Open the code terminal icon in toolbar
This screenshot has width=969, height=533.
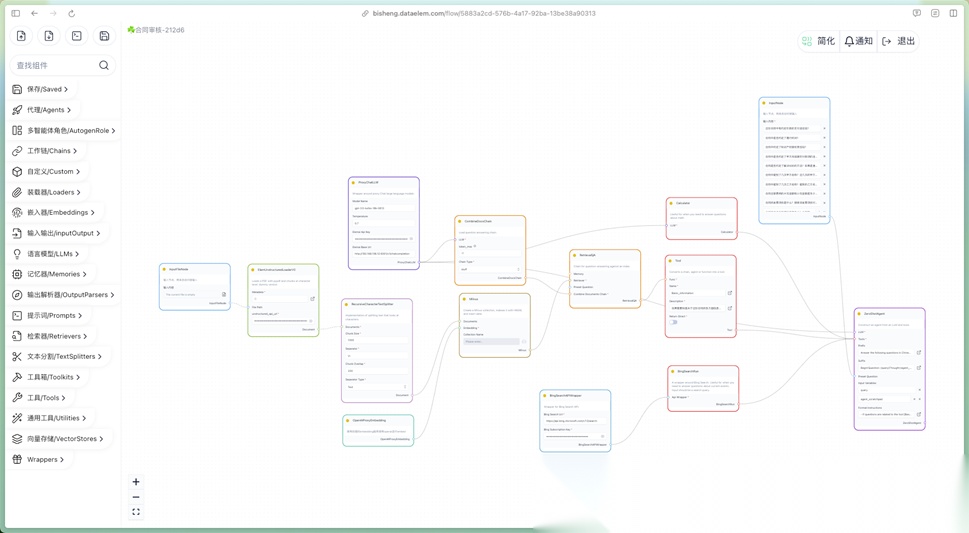click(77, 36)
